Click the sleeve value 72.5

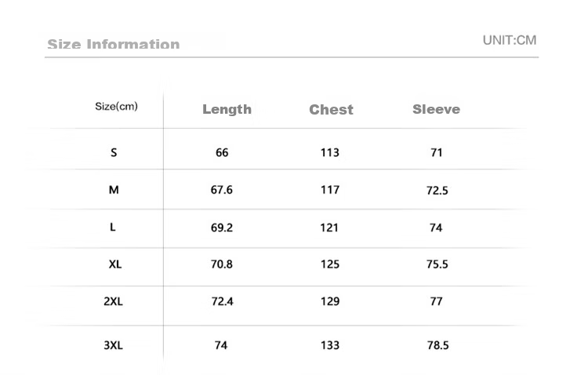437,191
